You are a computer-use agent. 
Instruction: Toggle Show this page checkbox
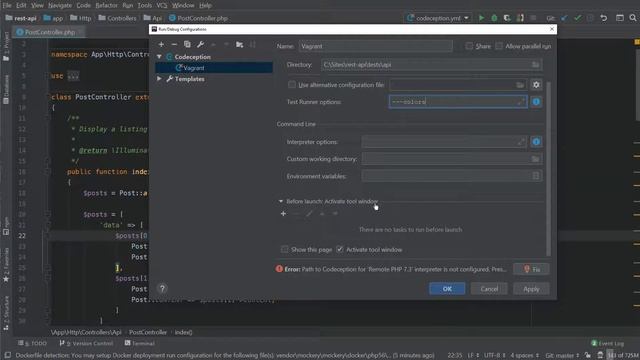pyautogui.click(x=284, y=249)
